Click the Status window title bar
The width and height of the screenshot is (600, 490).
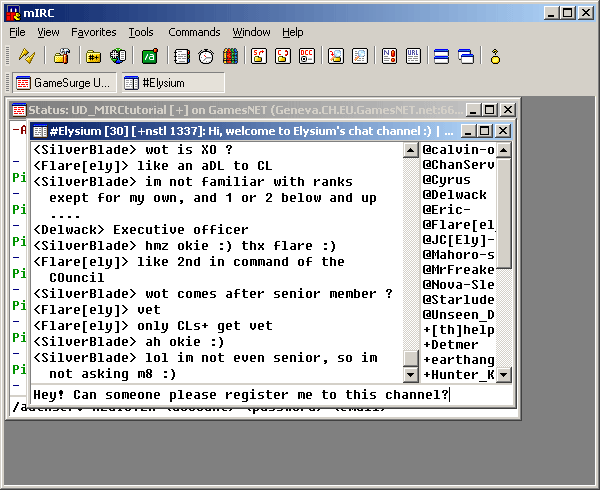click(x=264, y=110)
